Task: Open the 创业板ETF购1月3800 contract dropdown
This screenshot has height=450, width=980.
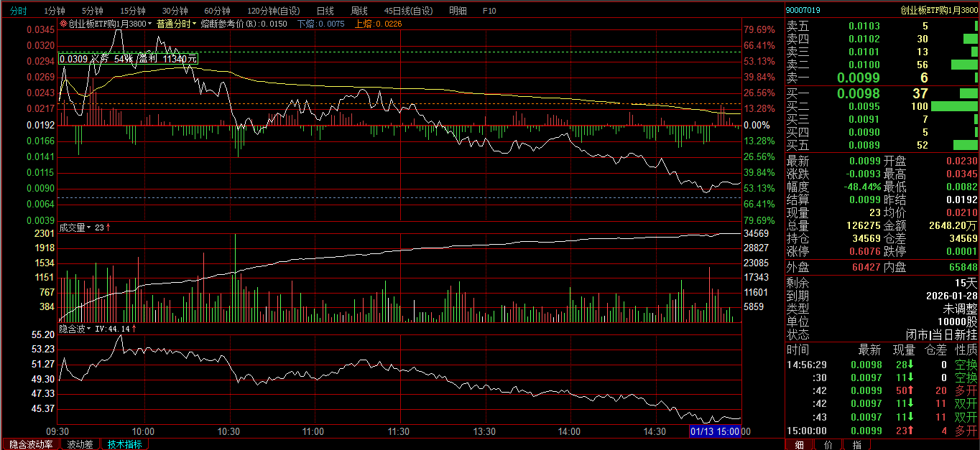Action: click(149, 24)
